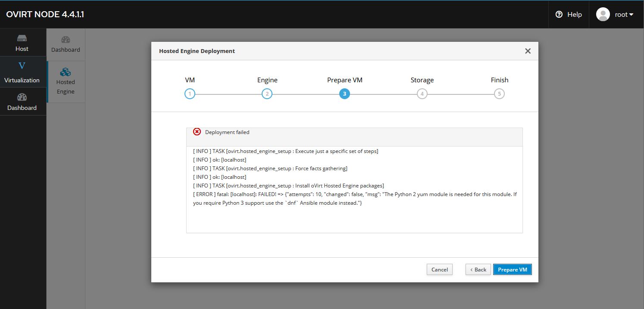The width and height of the screenshot is (644, 309).
Task: Click the OVIRT NODE 4.4.1.1 title
Action: coord(45,14)
